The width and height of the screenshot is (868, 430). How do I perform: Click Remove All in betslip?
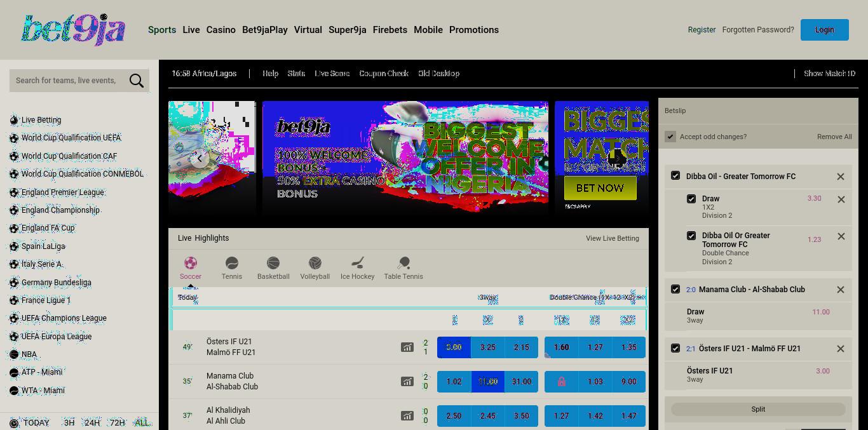coord(834,137)
